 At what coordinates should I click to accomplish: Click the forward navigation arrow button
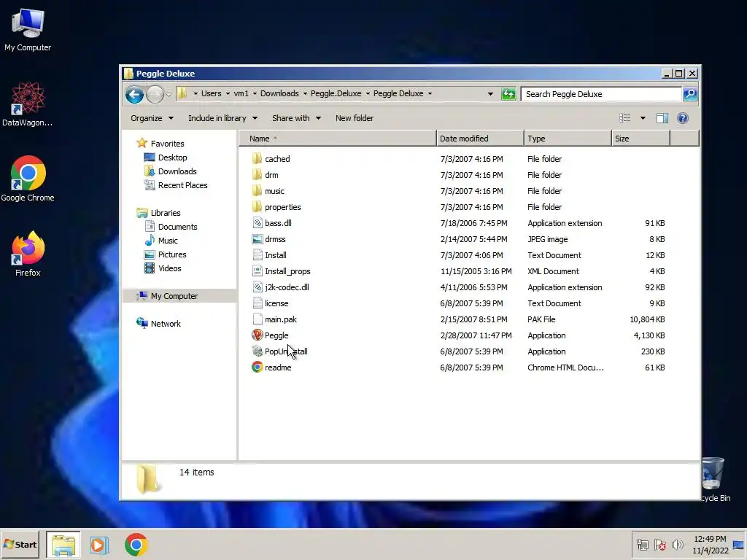coord(155,94)
